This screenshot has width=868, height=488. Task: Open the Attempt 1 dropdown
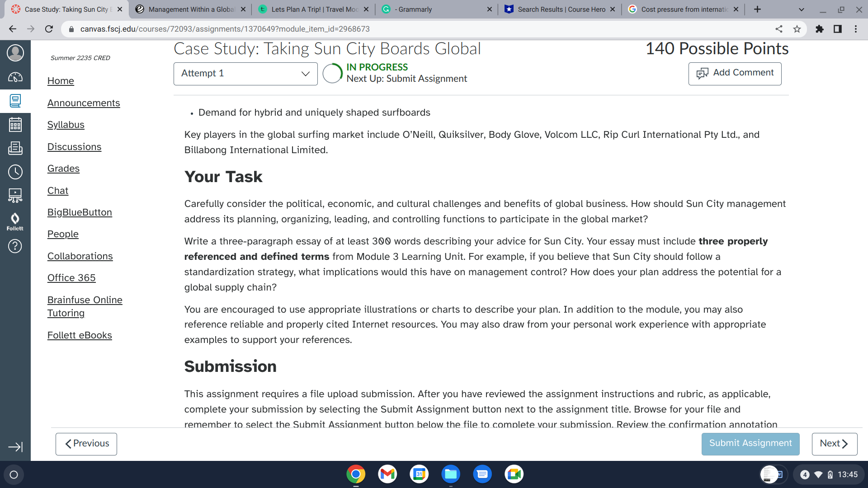[245, 73]
